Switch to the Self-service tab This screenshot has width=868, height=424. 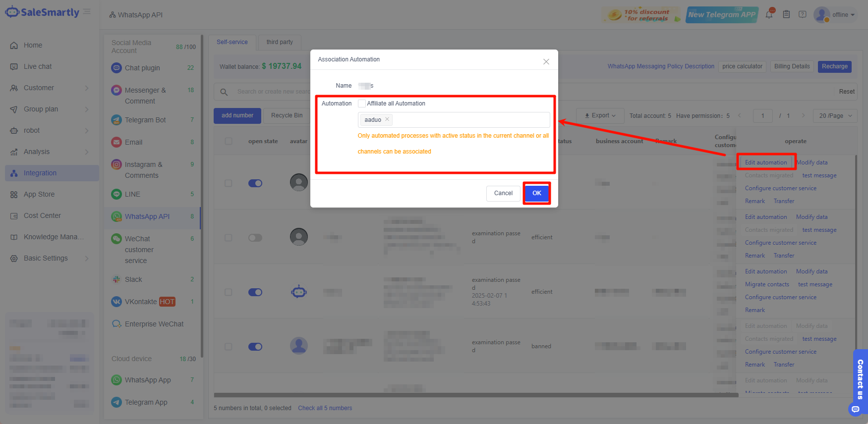click(232, 42)
